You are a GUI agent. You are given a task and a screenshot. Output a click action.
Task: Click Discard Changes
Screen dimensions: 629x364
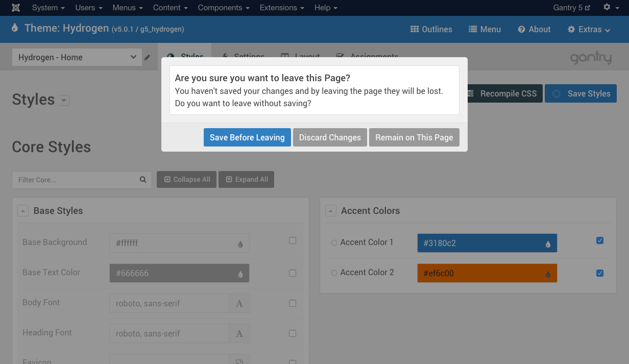330,137
